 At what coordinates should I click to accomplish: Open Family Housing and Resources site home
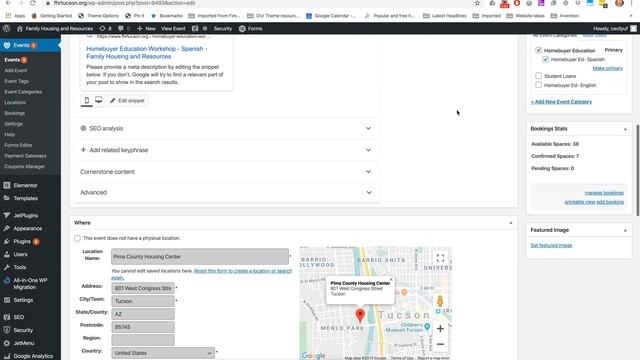55,29
